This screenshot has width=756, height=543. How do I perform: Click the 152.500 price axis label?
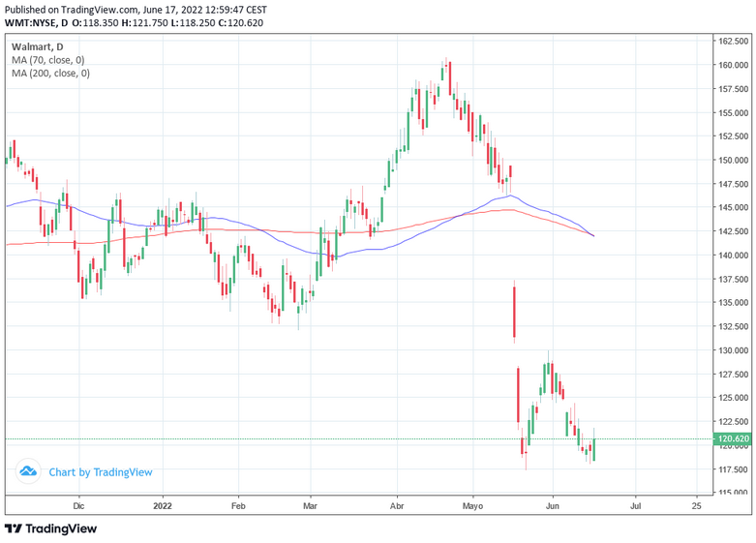[x=734, y=136]
